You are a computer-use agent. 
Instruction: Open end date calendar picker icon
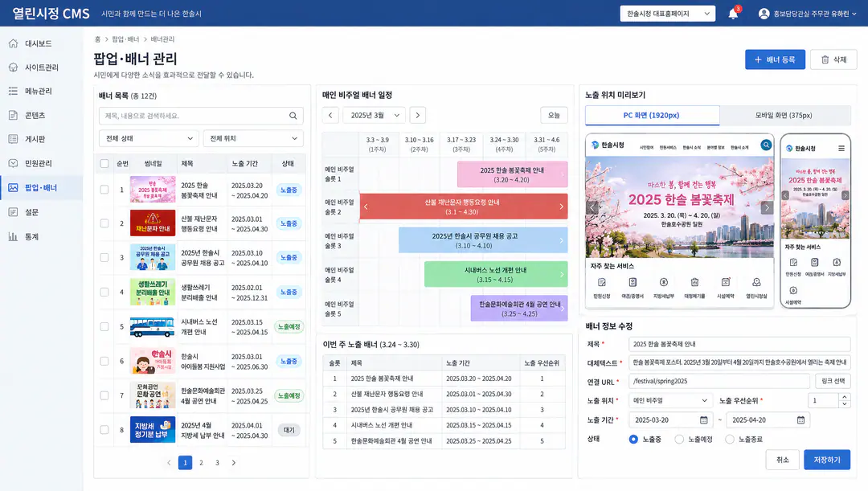coord(800,420)
